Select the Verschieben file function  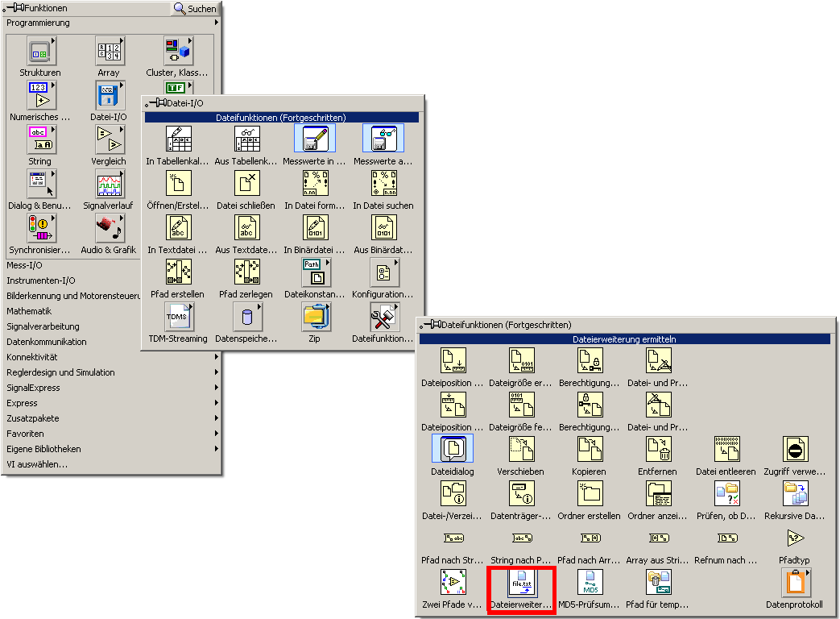[521, 449]
